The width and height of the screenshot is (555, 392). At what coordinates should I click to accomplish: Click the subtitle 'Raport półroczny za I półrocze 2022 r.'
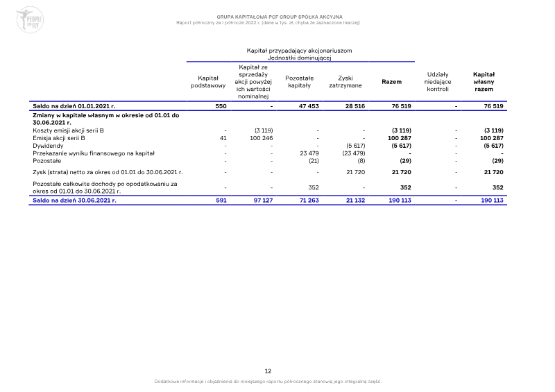(218, 23)
